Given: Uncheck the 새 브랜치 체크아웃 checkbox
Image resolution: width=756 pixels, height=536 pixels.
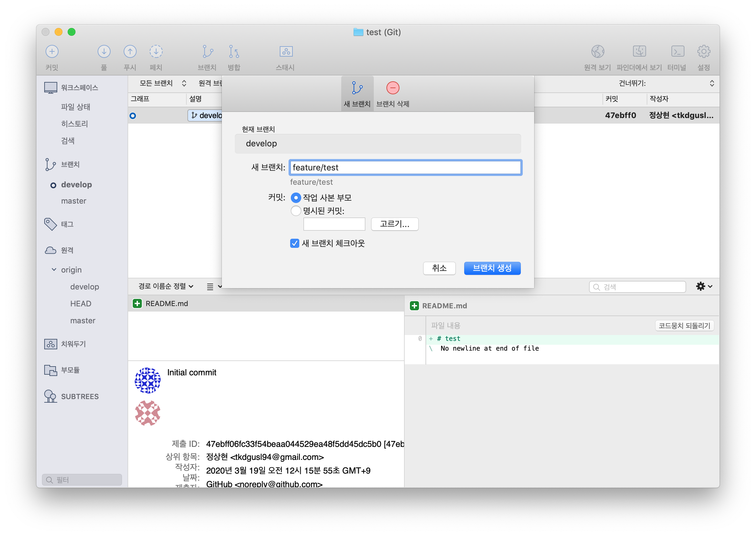Looking at the screenshot, I should pos(294,243).
